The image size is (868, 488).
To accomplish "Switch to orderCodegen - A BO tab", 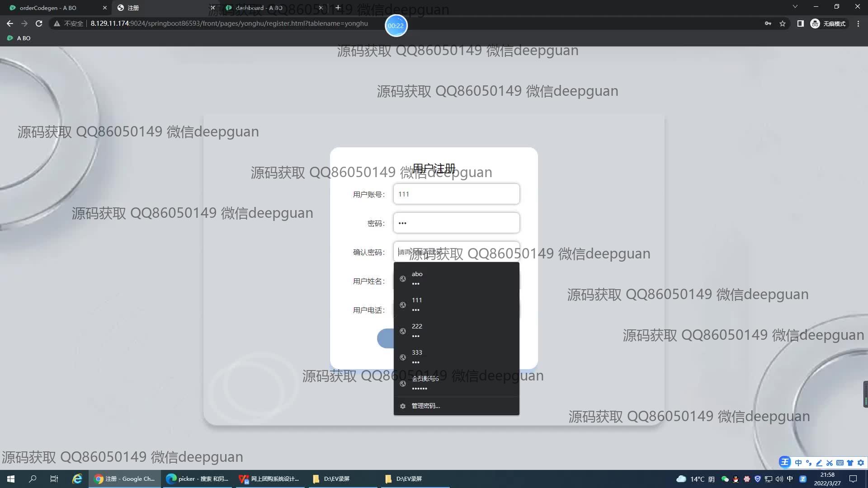I will tap(48, 8).
